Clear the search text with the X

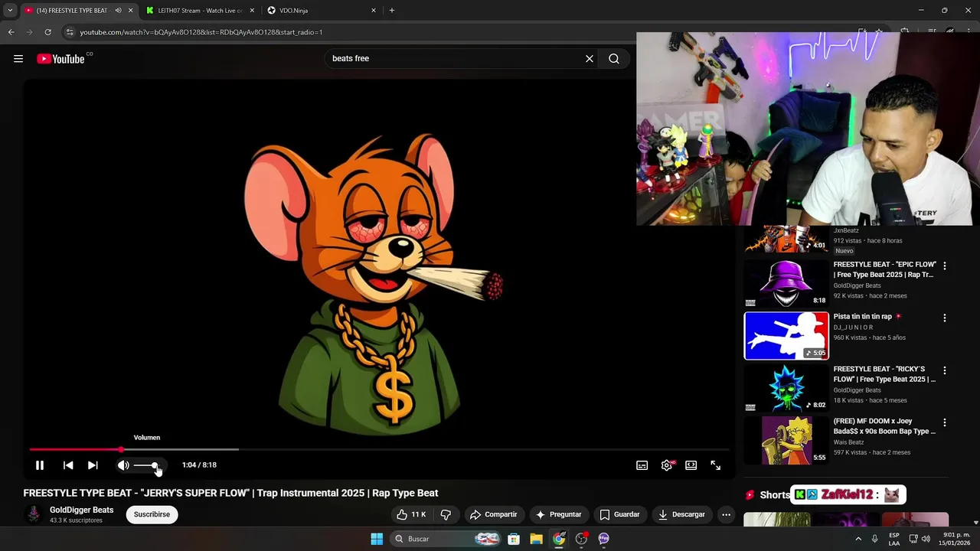(x=590, y=59)
